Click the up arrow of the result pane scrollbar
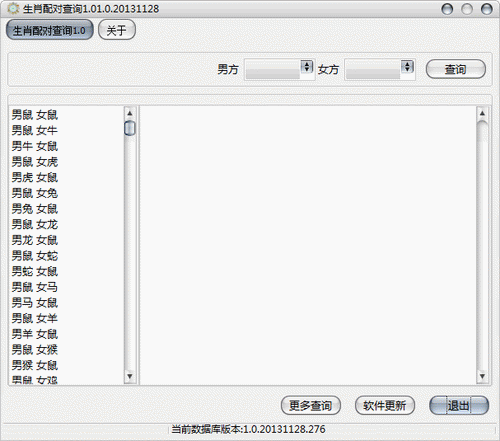This screenshot has height=441, width=500. click(482, 113)
